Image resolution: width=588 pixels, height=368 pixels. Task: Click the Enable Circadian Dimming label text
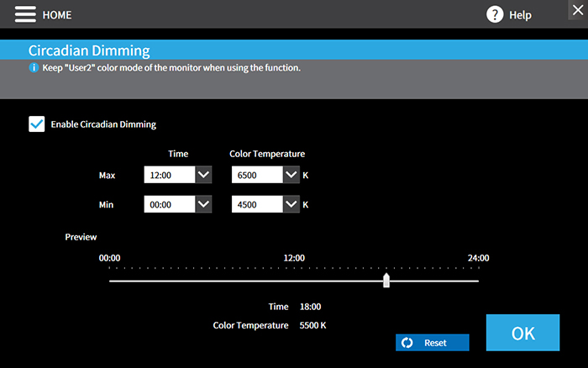click(x=103, y=124)
